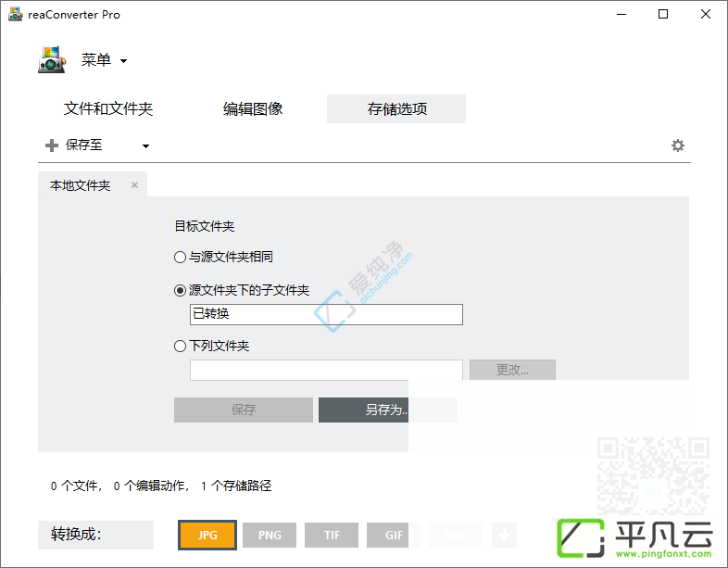Click the plus icon beside 保存至

coord(52,145)
